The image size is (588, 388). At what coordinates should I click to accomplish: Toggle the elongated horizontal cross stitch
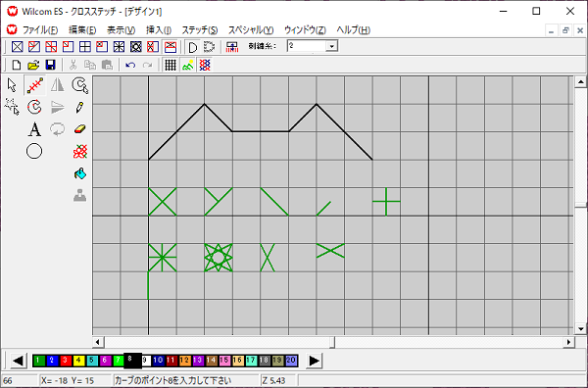point(171,46)
